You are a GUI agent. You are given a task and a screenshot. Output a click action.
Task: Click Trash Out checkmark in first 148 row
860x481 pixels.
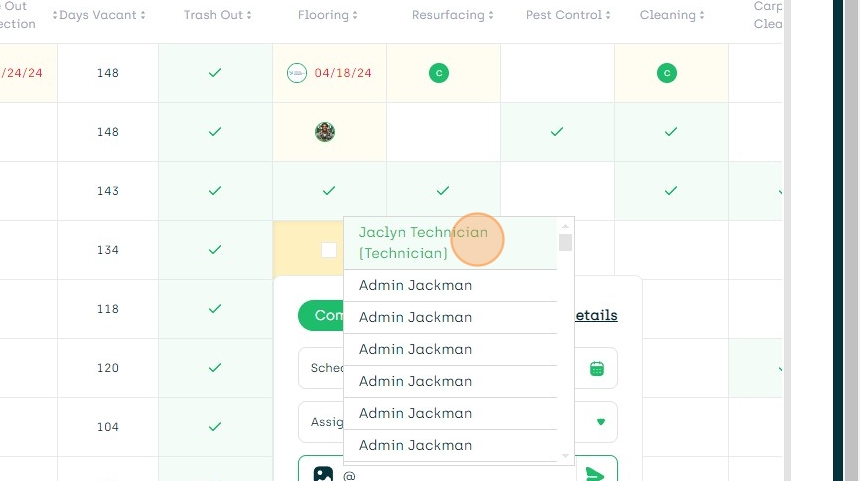point(215,72)
